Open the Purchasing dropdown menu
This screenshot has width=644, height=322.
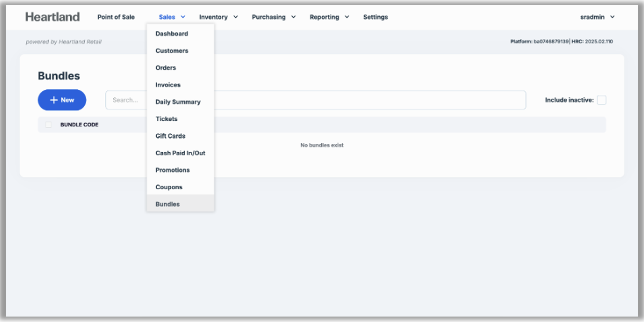274,17
